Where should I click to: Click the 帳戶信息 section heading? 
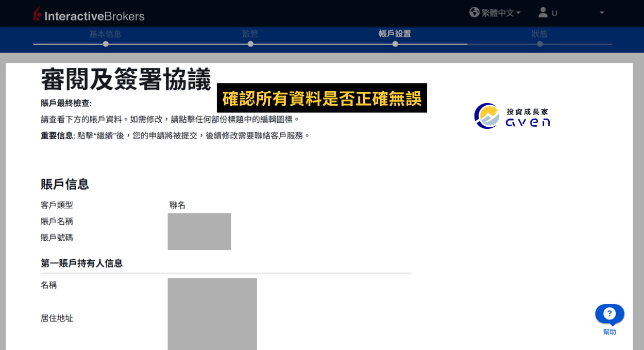65,184
